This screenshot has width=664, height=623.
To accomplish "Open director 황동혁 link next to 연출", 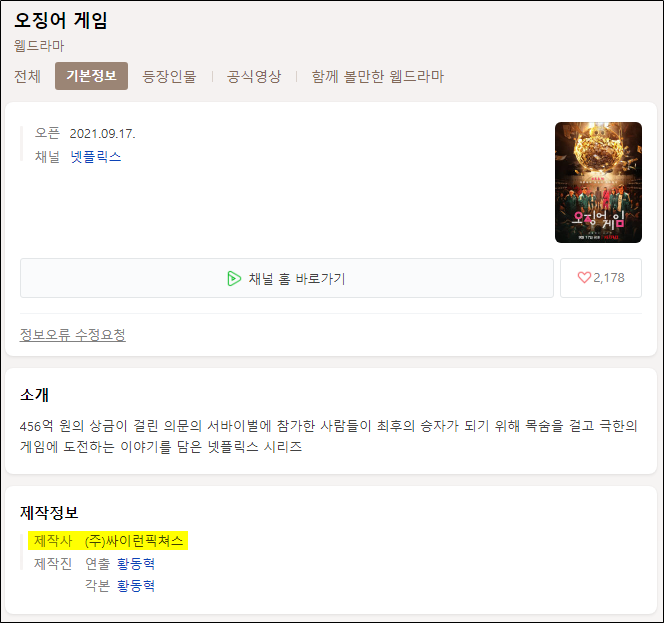I will click(x=136, y=564).
